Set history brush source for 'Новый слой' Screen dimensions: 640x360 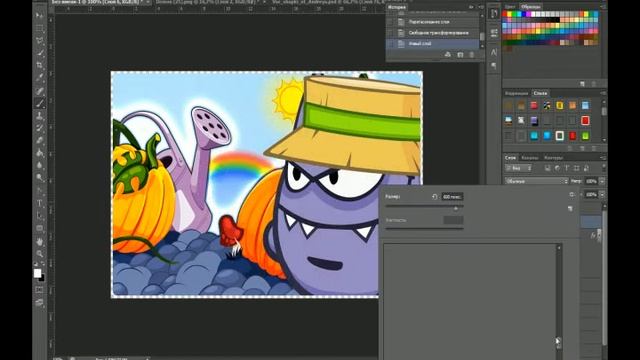tap(392, 44)
